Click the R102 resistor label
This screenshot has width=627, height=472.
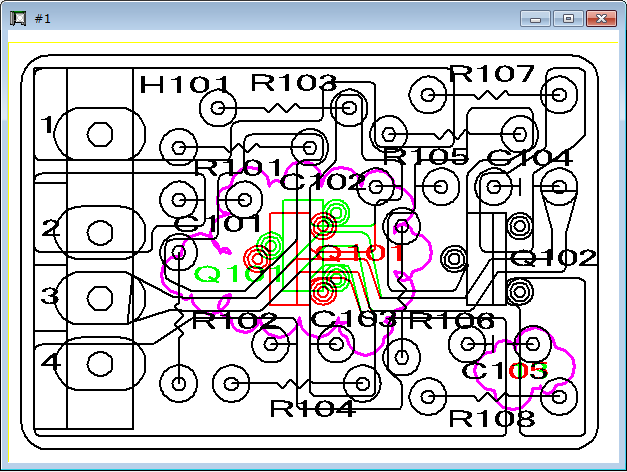pyautogui.click(x=234, y=321)
